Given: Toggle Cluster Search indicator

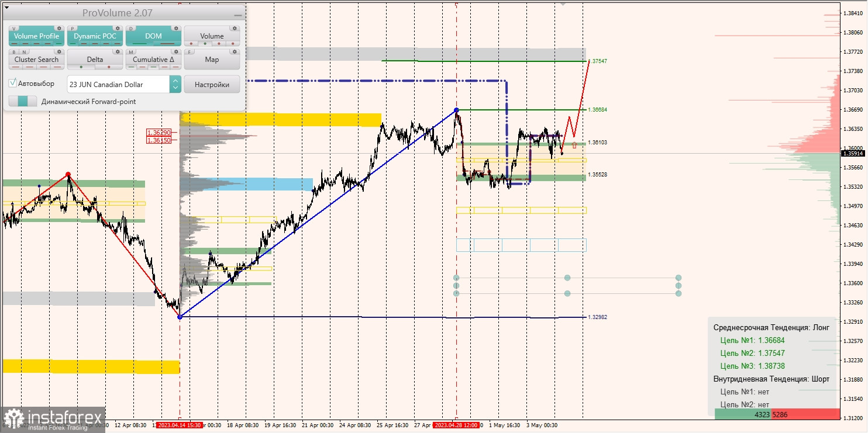Looking at the screenshot, I should 36,60.
